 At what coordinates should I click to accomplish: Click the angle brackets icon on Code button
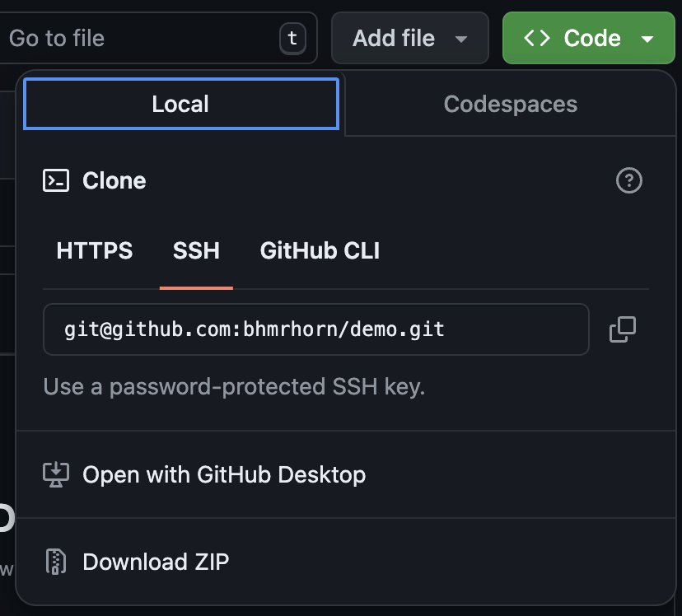(x=537, y=38)
